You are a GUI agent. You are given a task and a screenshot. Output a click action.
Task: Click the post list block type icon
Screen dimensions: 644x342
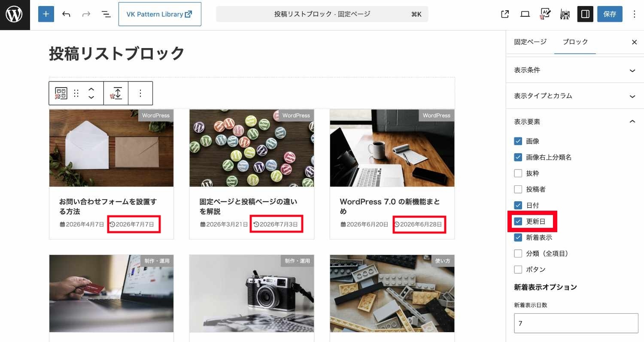click(61, 93)
